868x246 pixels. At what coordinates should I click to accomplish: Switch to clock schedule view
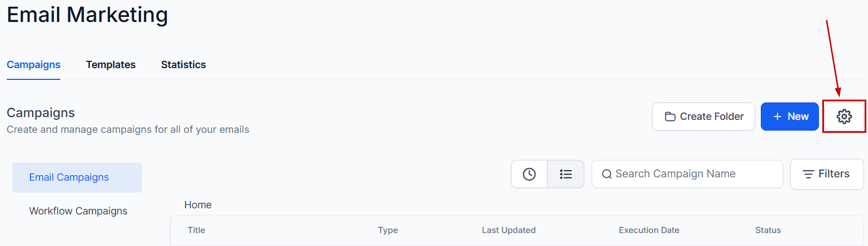529,174
